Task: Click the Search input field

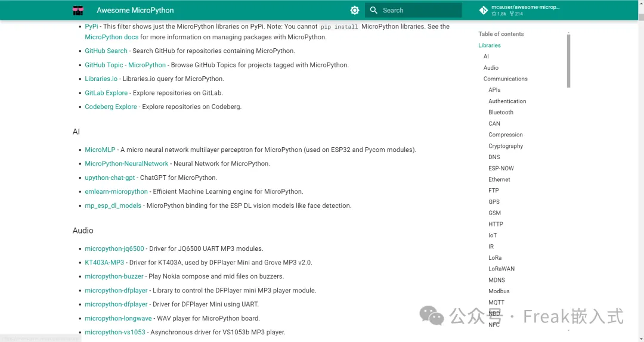Action: 413,10
